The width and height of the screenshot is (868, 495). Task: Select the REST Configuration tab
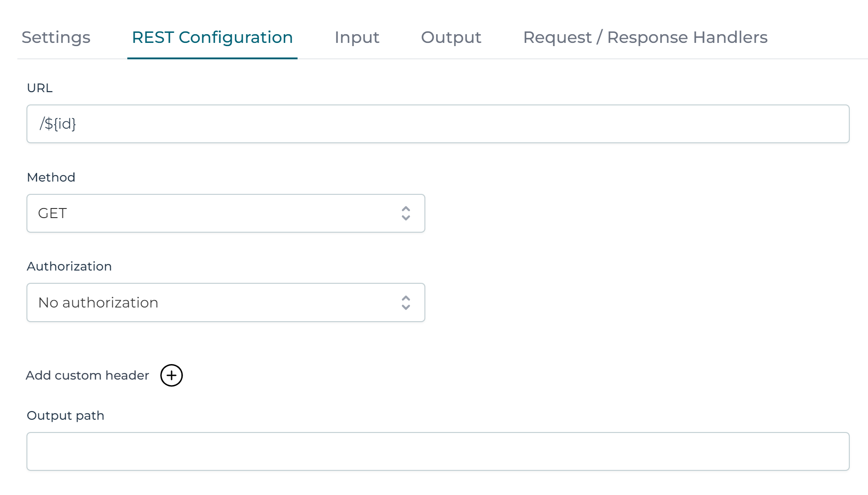(x=212, y=37)
